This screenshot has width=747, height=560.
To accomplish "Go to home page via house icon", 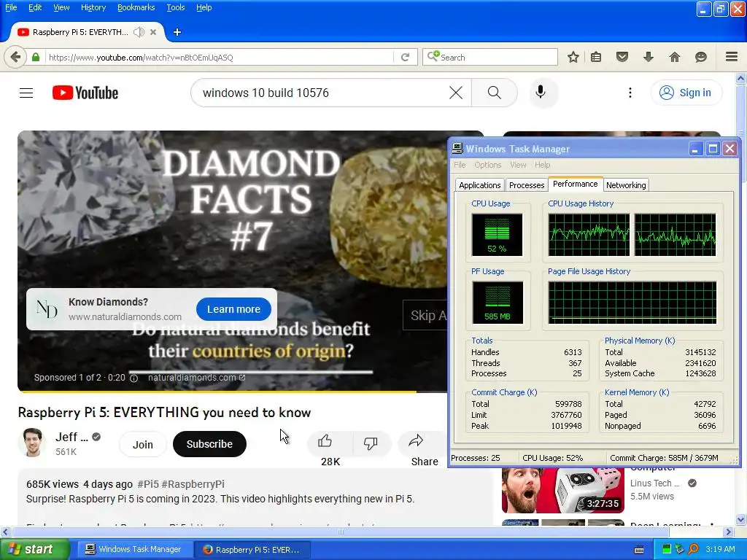I will pos(675,57).
